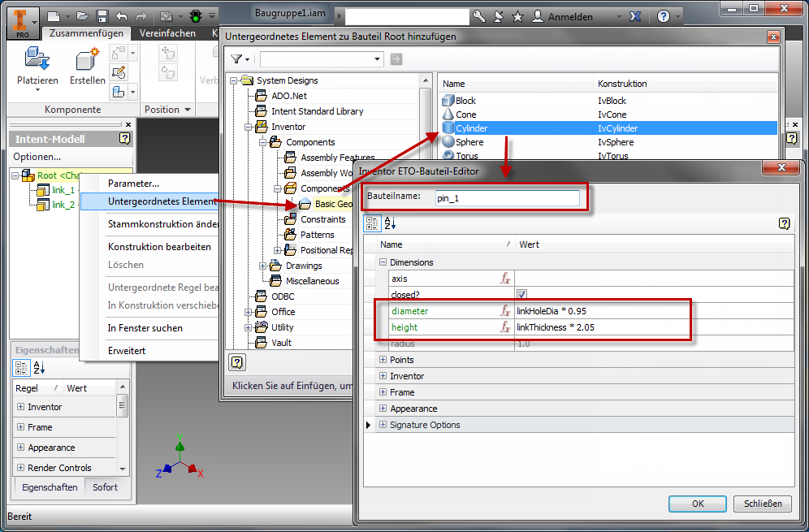Open the search combo box dropdown in add-child dialog

click(x=377, y=59)
